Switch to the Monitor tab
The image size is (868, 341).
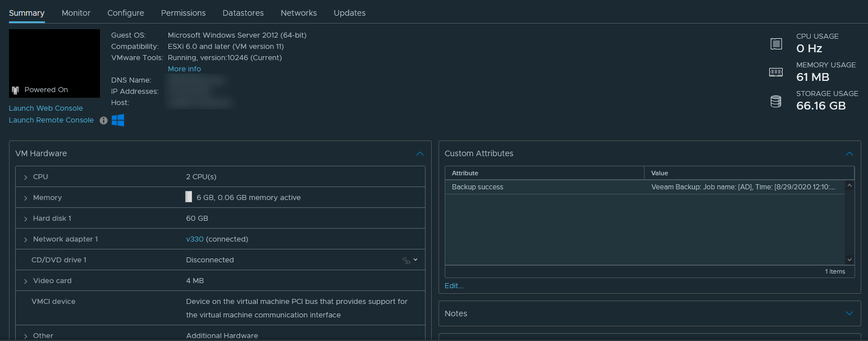(76, 13)
